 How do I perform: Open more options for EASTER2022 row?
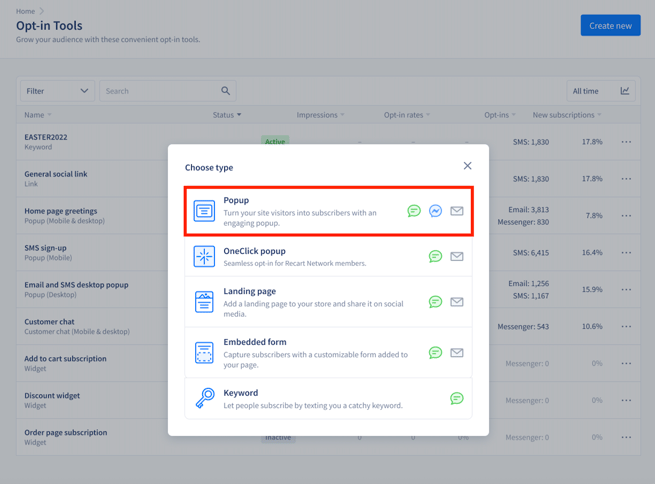click(626, 142)
